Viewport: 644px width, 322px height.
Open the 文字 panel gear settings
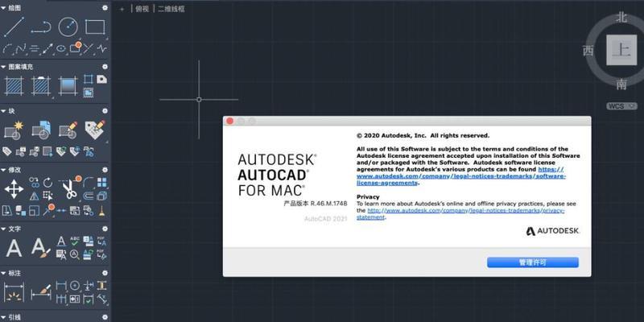coord(105,229)
